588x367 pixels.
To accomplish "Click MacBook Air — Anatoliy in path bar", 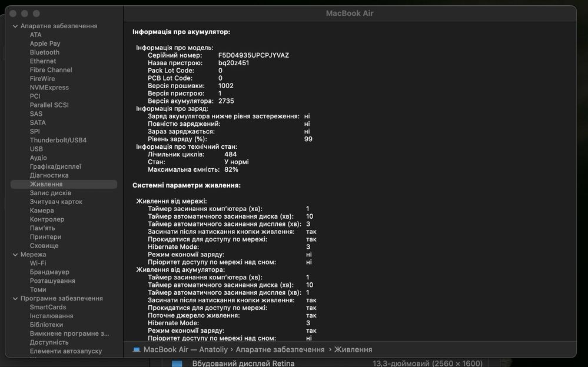I will pyautogui.click(x=185, y=350).
